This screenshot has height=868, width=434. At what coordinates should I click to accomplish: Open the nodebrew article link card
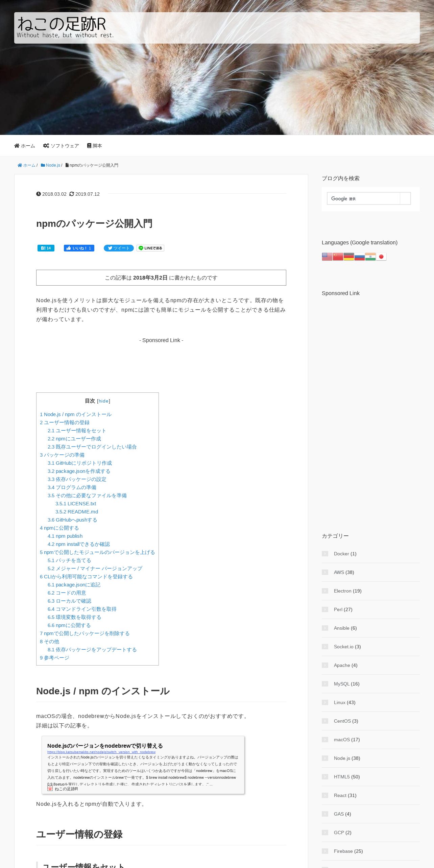tap(143, 765)
